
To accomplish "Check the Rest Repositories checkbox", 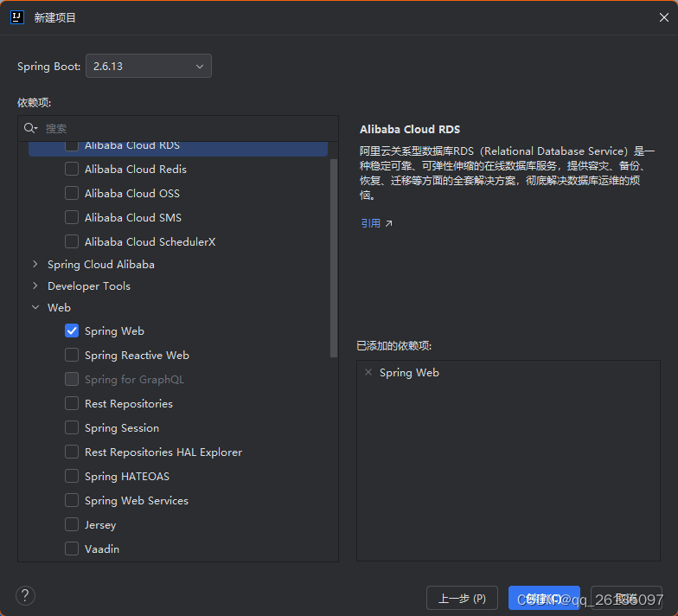I will [72, 403].
